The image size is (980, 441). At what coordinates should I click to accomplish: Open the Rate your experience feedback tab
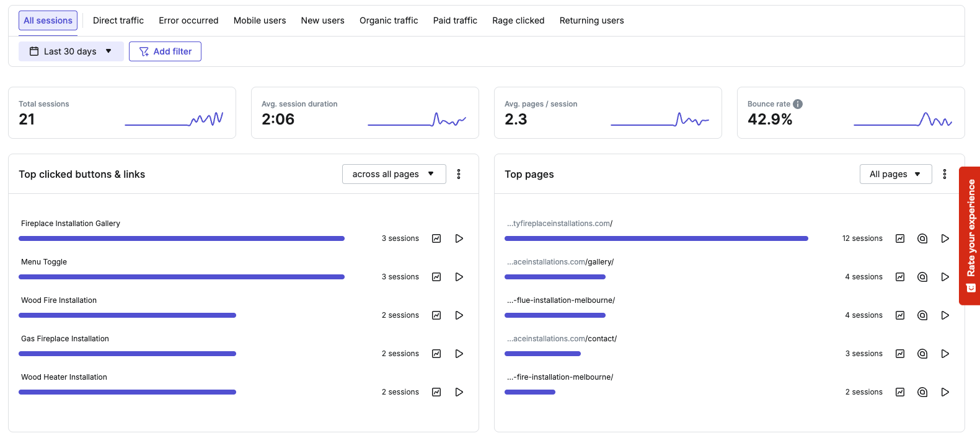(x=970, y=235)
